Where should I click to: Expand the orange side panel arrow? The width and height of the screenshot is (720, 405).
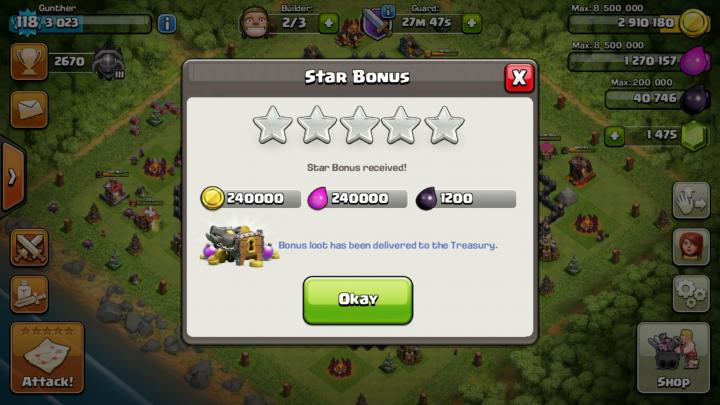(12, 177)
